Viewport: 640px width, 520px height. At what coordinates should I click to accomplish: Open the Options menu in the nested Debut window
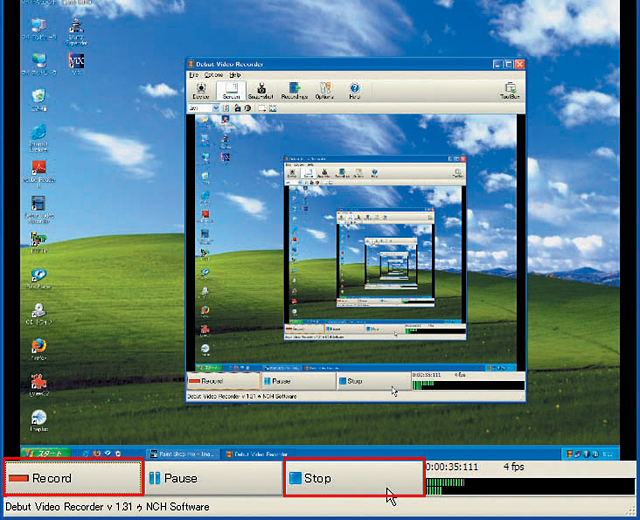tap(213, 75)
